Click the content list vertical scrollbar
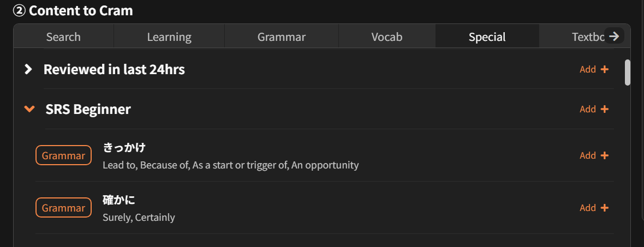 (x=628, y=73)
